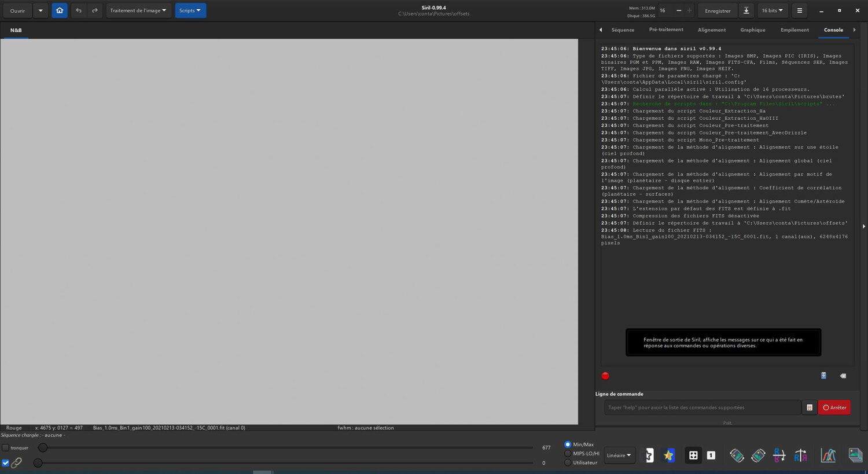Undo the last operation using the arrow
The image size is (868, 474).
coord(79,10)
